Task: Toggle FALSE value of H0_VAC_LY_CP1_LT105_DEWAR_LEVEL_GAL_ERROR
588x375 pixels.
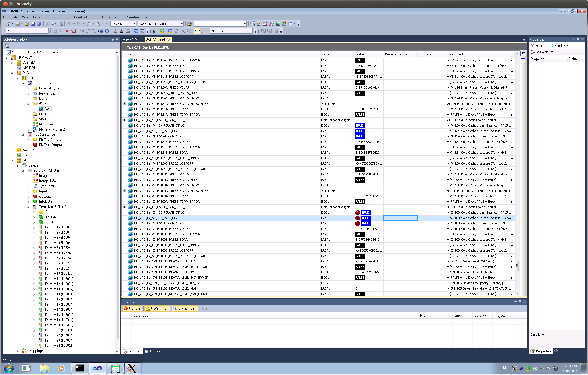Action: pos(360,294)
